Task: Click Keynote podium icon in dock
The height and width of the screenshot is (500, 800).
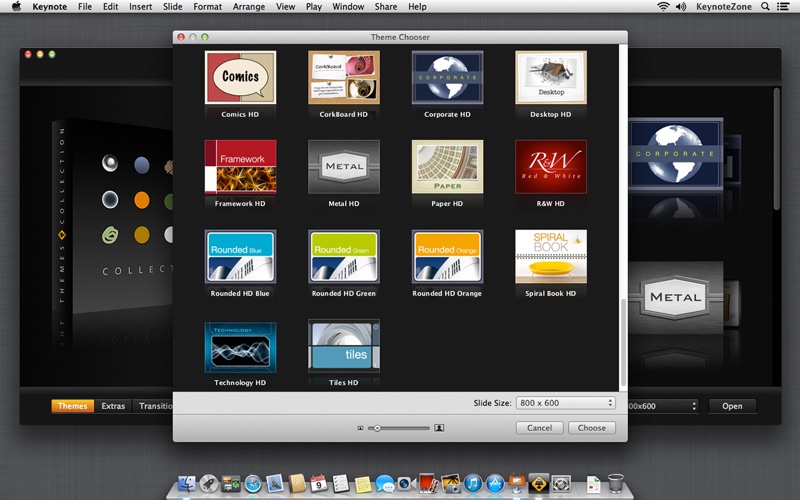Action: [x=517, y=483]
